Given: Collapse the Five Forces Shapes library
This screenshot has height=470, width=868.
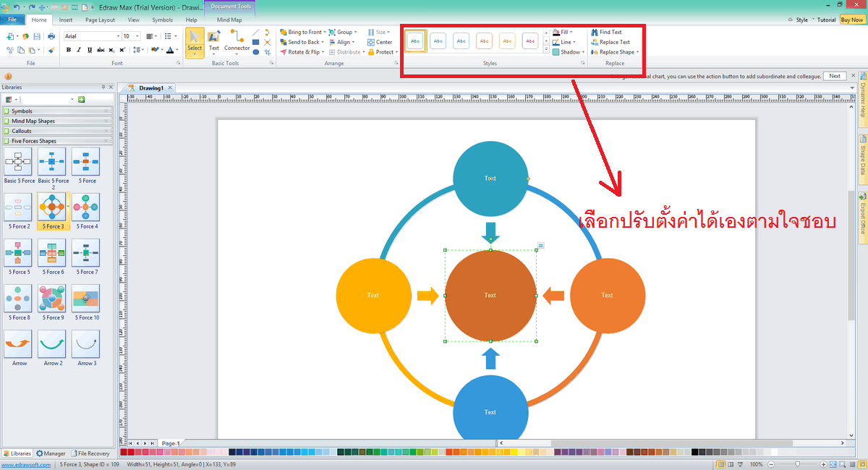Looking at the screenshot, I should (x=58, y=141).
